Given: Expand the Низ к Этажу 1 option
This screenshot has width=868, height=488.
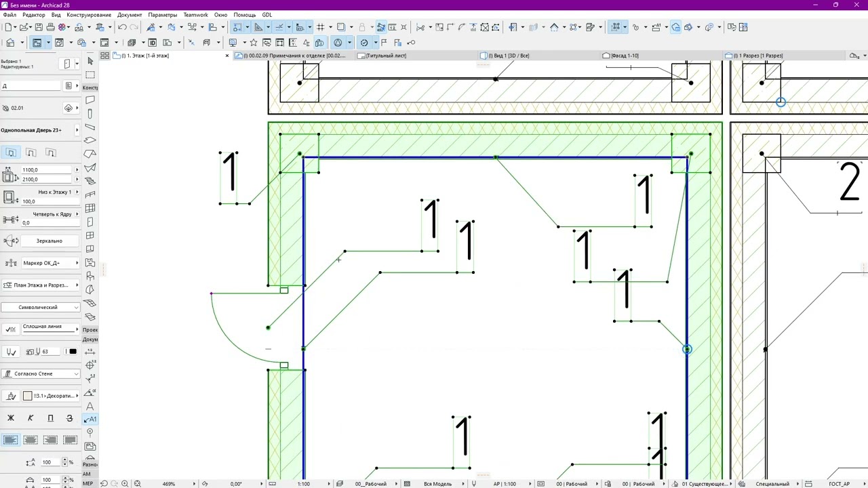Looking at the screenshot, I should tap(77, 192).
